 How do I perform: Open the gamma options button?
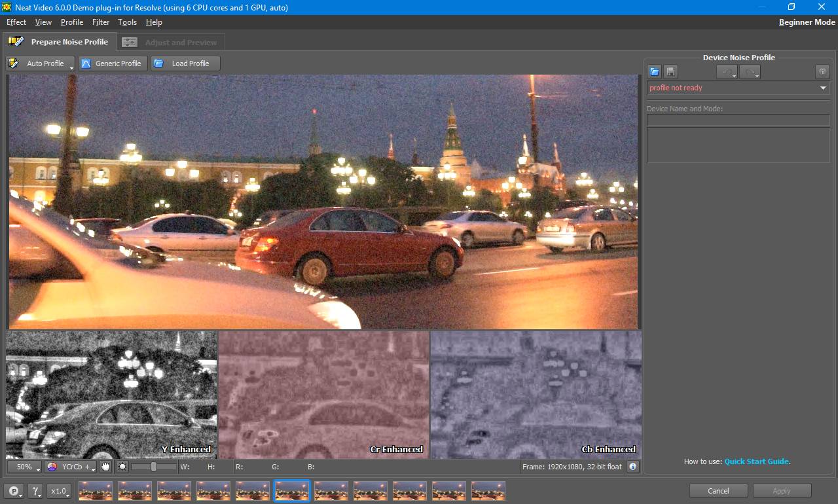point(36,491)
